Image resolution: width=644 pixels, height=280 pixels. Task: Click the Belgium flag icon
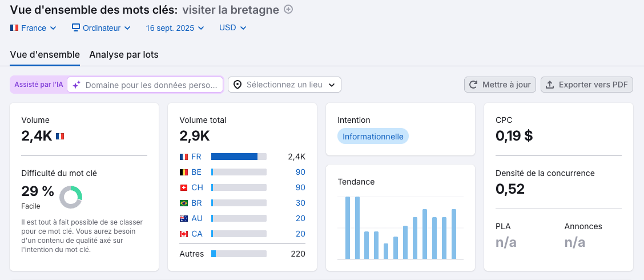coord(184,172)
